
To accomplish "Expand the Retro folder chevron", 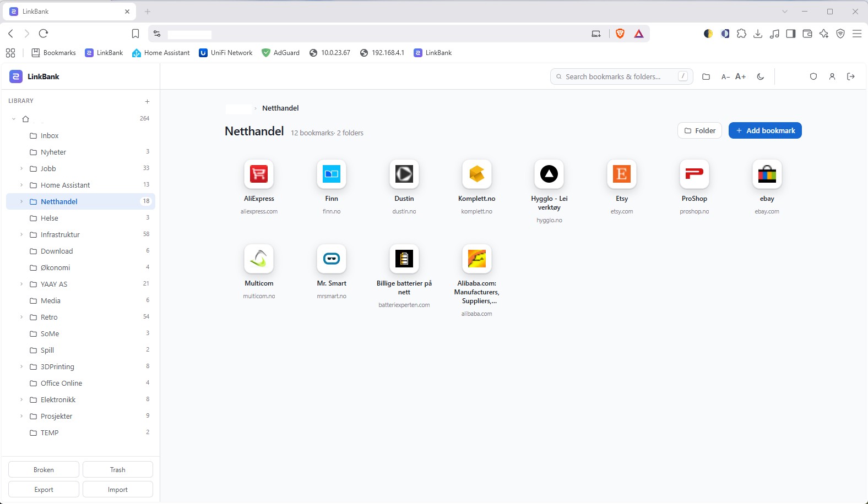I will (21, 317).
